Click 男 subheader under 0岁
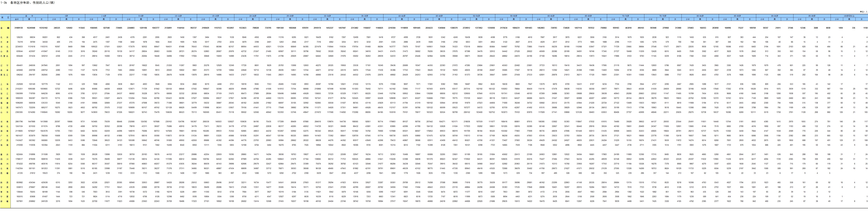The image size is (868, 213). (66, 19)
